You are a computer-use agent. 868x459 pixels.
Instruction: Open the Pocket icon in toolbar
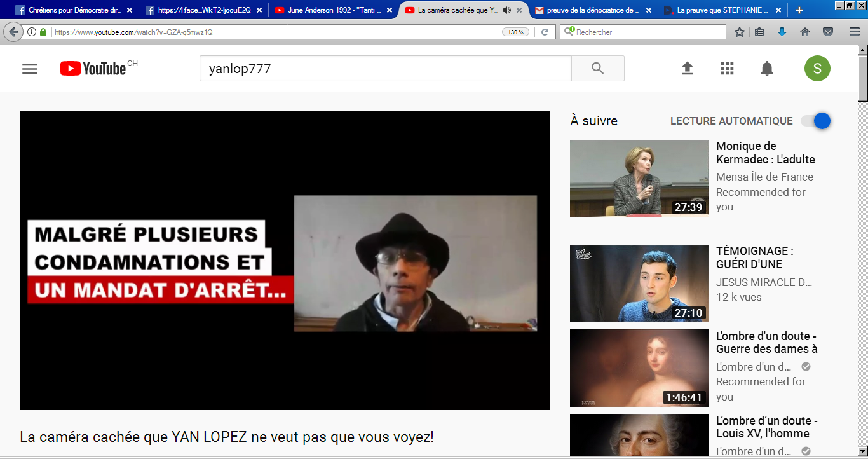tap(828, 32)
